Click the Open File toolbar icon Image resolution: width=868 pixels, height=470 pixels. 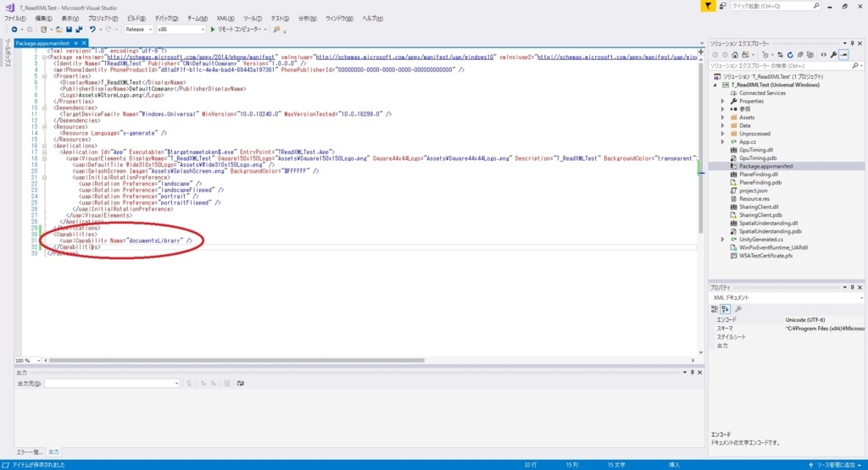[58, 30]
